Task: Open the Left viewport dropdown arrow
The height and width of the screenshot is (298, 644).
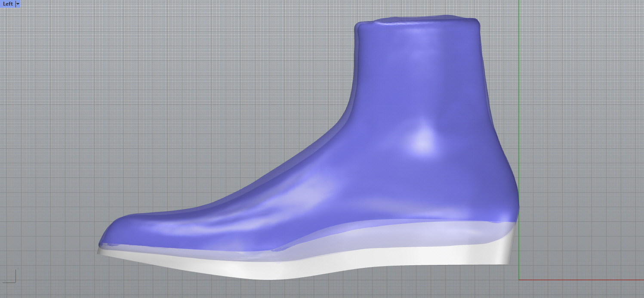Action: click(18, 3)
